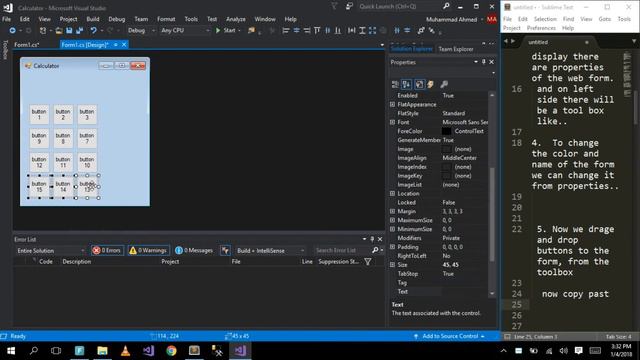Toggle the 0 Warnings filter
640x360 pixels.
(x=148, y=251)
